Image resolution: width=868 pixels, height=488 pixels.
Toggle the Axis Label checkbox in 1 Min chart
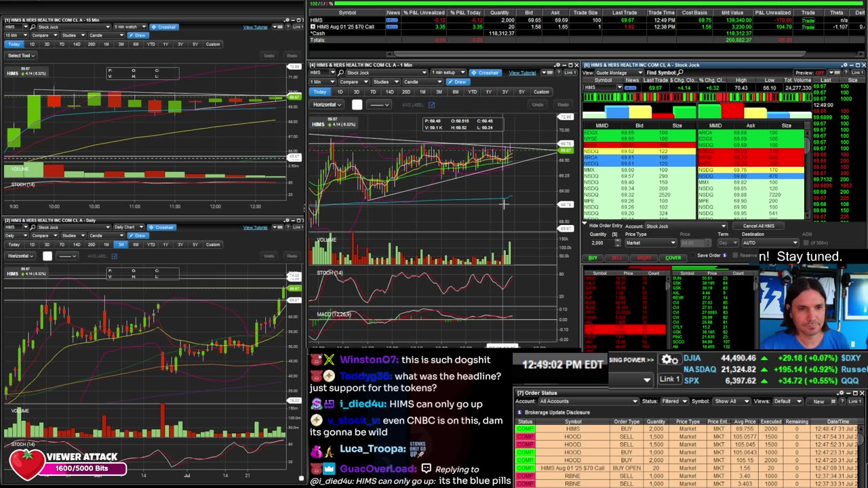click(x=431, y=105)
